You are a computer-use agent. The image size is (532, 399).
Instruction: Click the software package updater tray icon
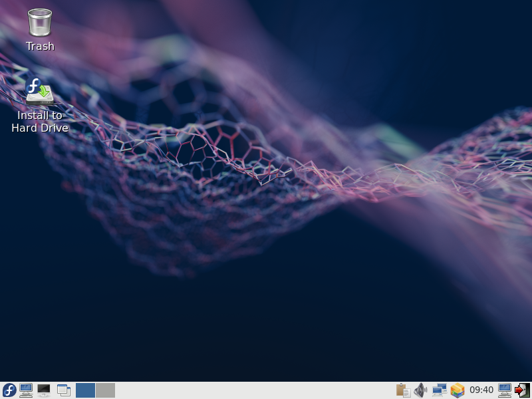(458, 390)
